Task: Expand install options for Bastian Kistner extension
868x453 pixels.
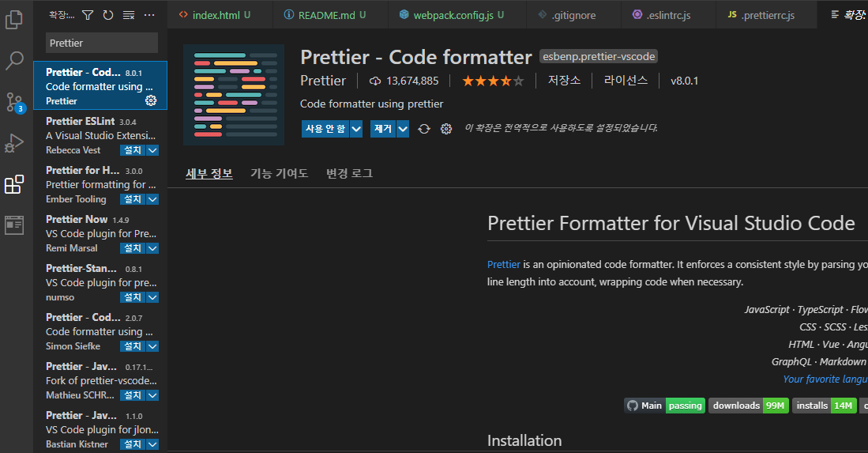Action: [152, 444]
